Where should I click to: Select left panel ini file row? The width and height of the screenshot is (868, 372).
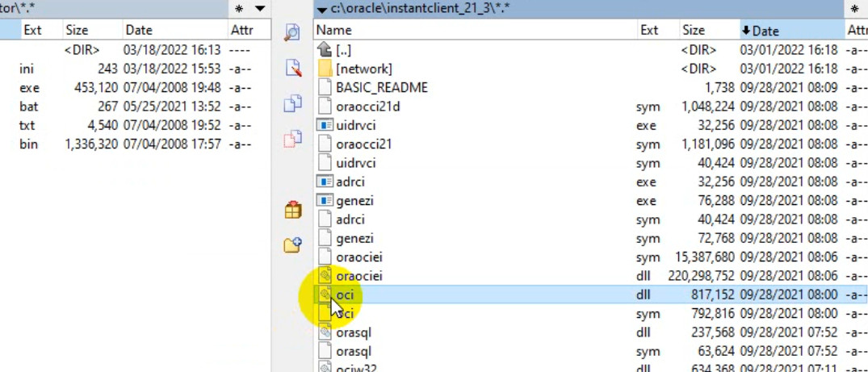136,69
